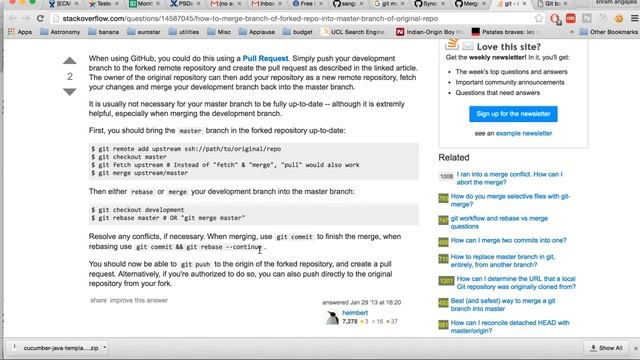Switch to the Teste browser tab
The height and width of the screenshot is (360, 640).
tap(104, 4)
